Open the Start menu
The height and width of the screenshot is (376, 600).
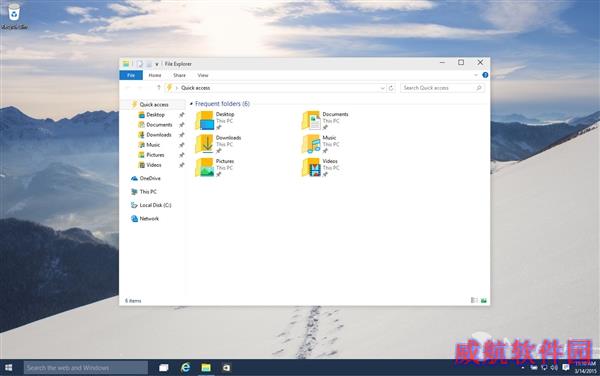point(8,368)
